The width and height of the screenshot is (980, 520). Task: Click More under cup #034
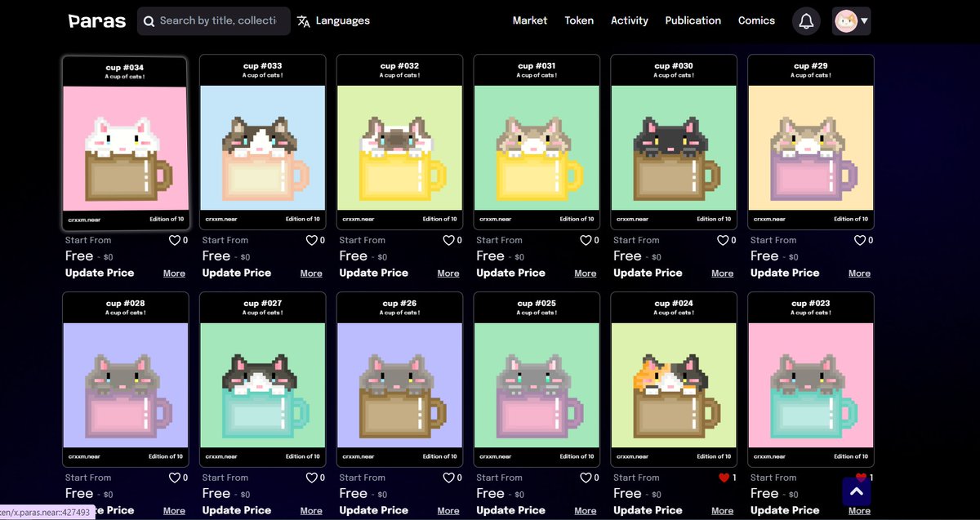point(174,273)
